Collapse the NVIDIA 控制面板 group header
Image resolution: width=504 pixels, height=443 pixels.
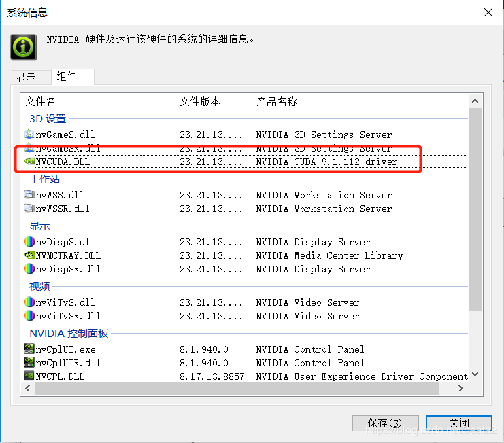point(69,333)
